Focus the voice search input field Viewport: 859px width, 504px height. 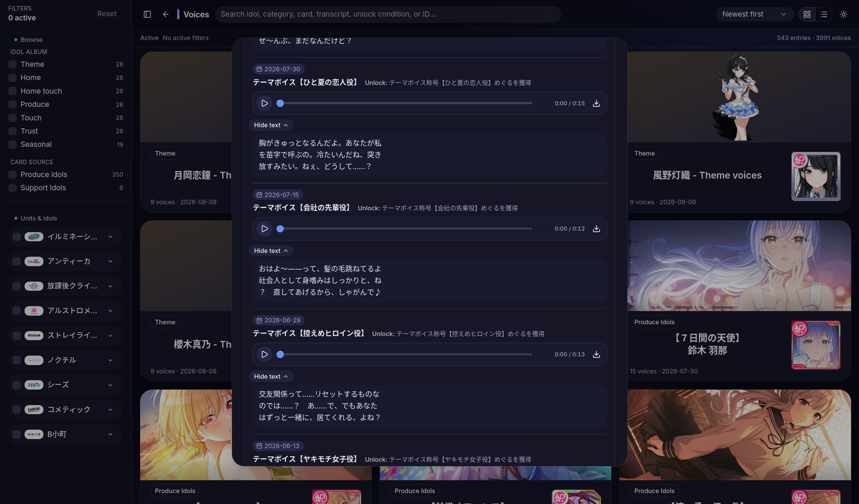[388, 14]
